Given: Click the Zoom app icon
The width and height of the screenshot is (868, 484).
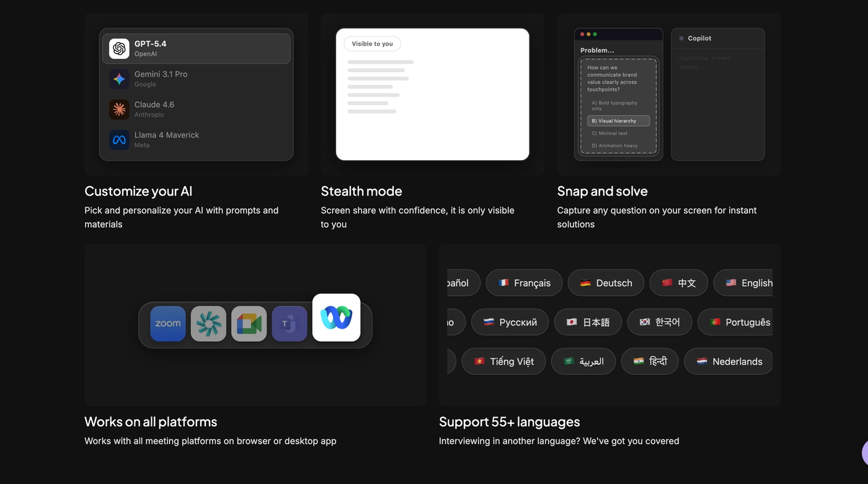Looking at the screenshot, I should [168, 324].
